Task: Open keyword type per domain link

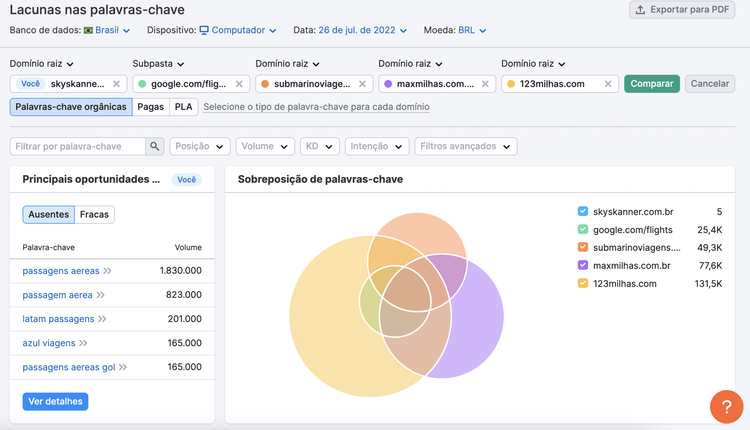Action: pos(316,107)
